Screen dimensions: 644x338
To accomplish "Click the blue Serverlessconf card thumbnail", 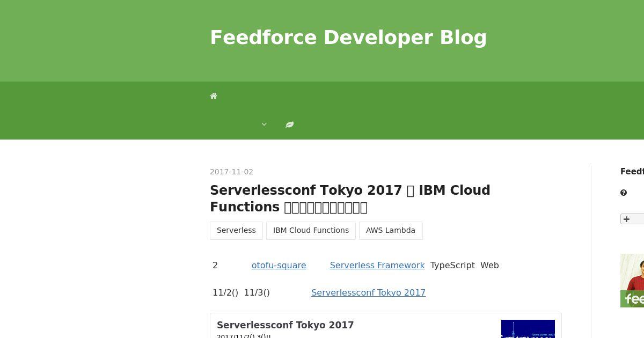I will point(528,329).
